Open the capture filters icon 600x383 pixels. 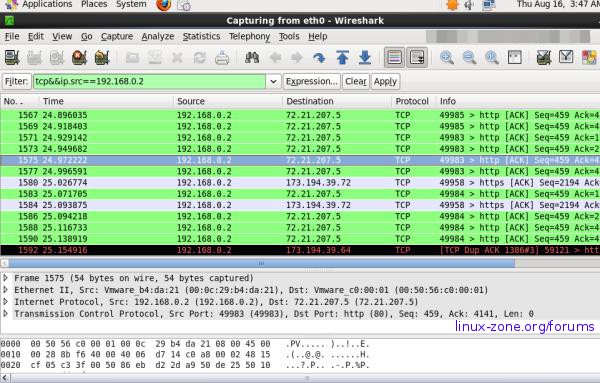(544, 58)
